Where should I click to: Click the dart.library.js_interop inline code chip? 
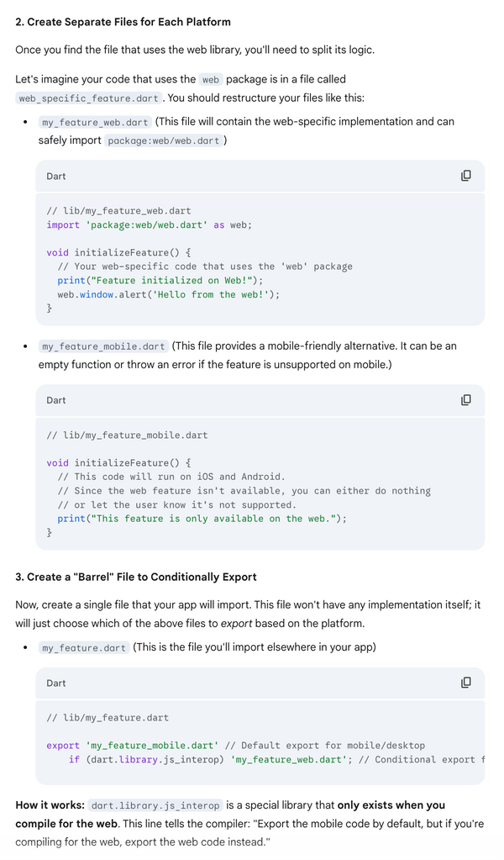pos(155,805)
